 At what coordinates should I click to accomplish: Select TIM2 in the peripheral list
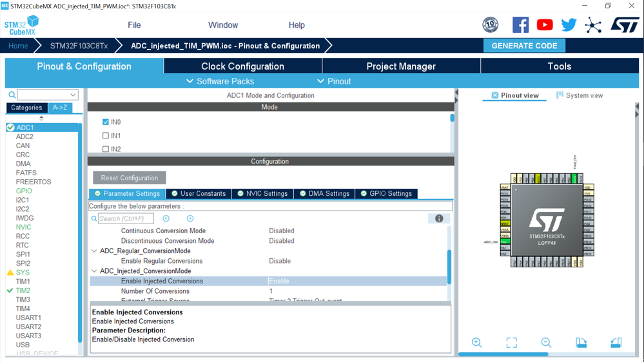pos(23,291)
